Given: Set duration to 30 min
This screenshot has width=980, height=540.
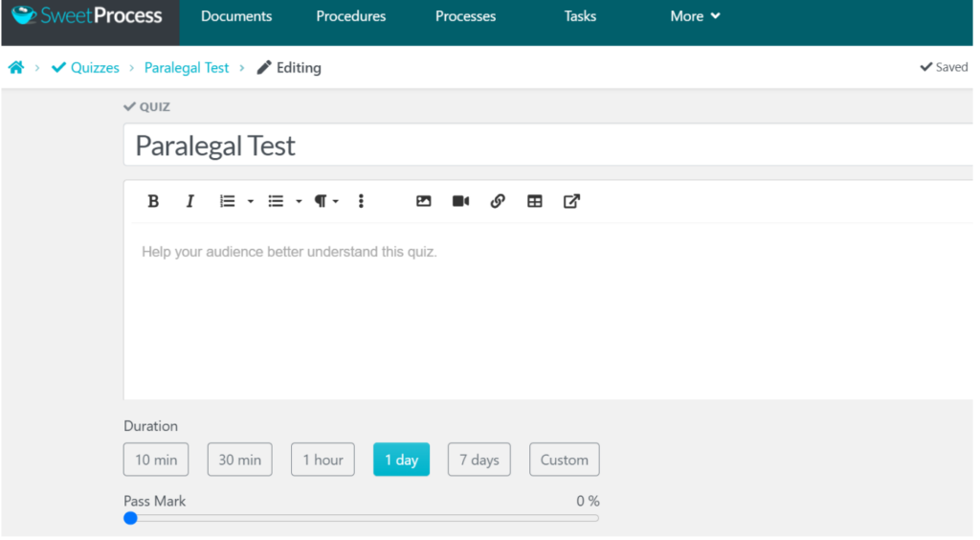Looking at the screenshot, I should [x=239, y=460].
